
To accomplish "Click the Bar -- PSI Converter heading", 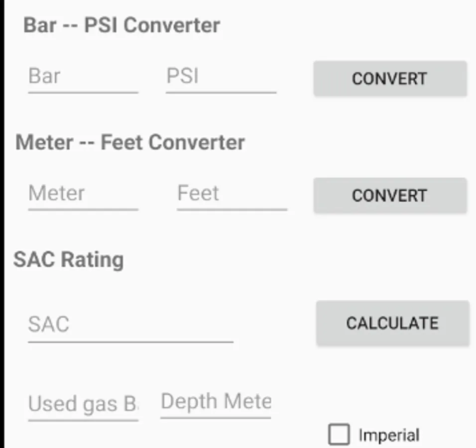I will [122, 25].
